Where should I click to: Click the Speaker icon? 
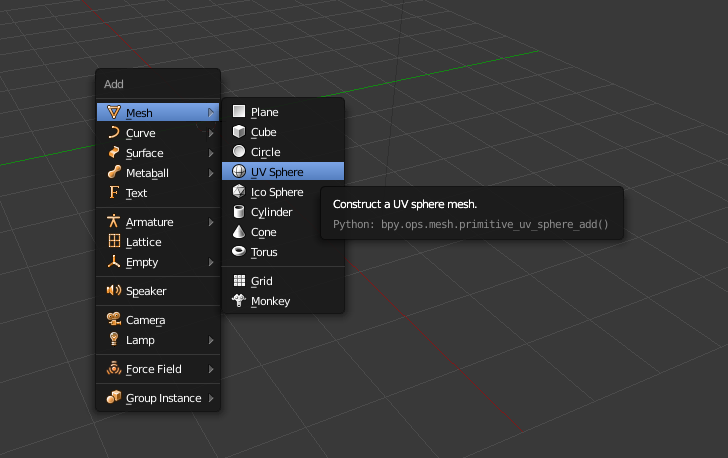114,290
